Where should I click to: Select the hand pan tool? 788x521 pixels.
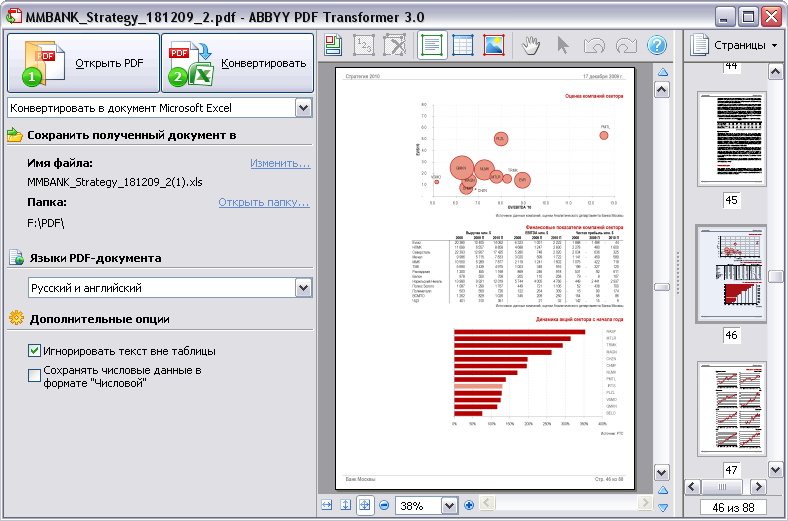(531, 45)
